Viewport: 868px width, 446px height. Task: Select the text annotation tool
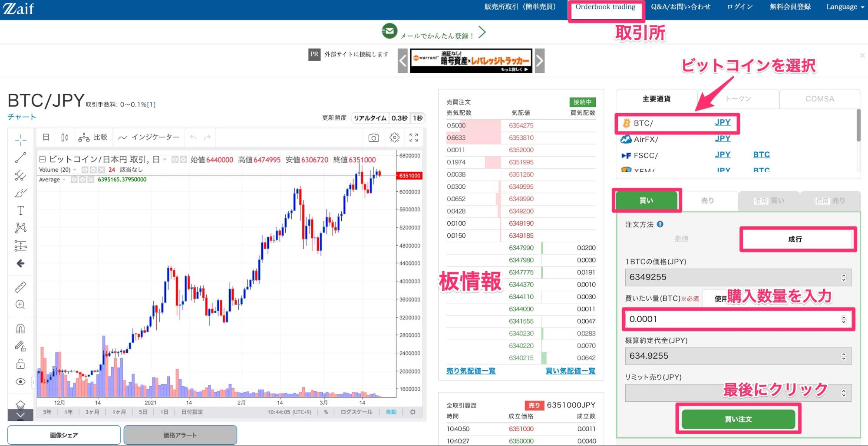(20, 210)
